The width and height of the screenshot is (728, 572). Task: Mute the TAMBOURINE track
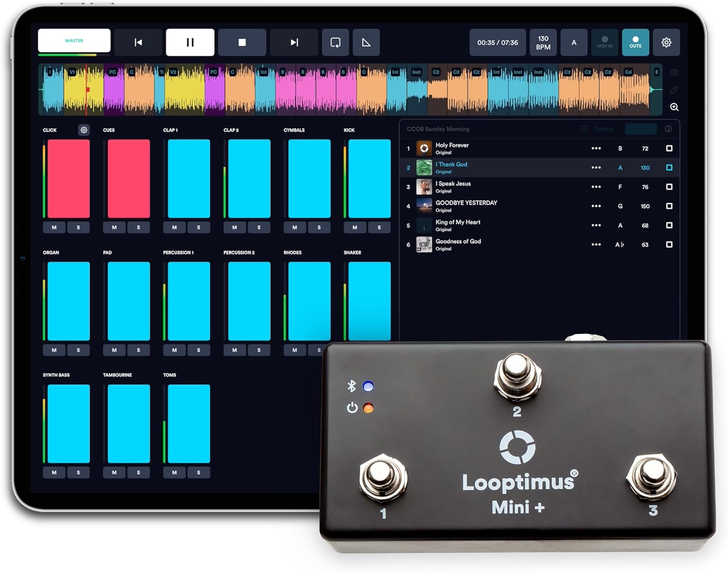click(114, 472)
